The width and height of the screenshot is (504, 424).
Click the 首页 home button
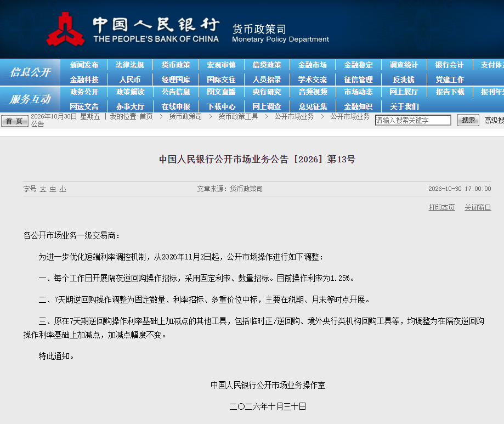[14, 121]
